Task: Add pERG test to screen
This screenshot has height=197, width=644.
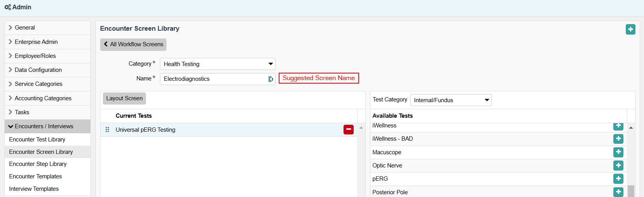Action: point(618,179)
